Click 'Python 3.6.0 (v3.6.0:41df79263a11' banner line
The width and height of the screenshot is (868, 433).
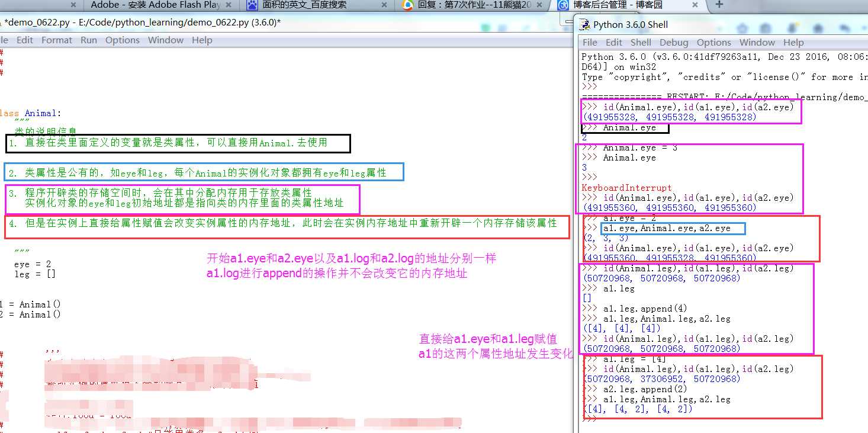pos(725,57)
